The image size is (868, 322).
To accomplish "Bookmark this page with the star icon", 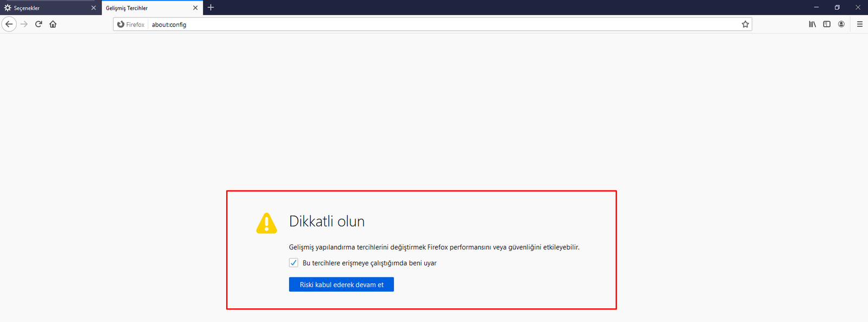I will 745,24.
